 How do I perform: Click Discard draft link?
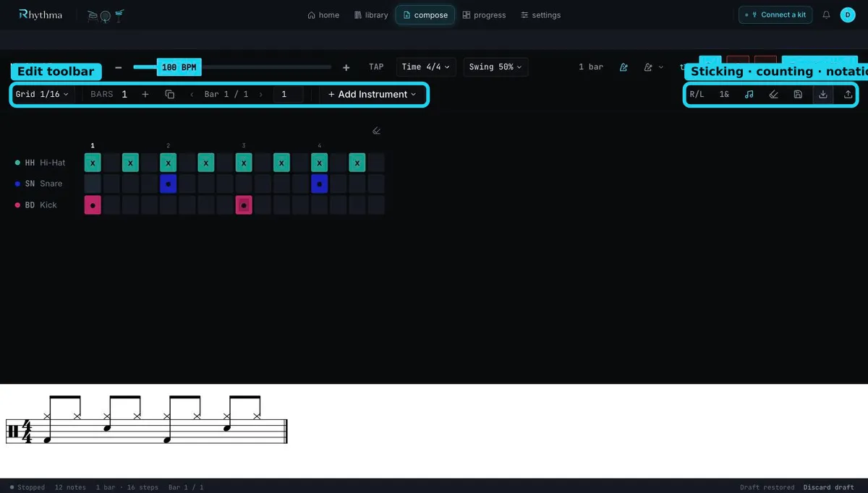pos(829,487)
